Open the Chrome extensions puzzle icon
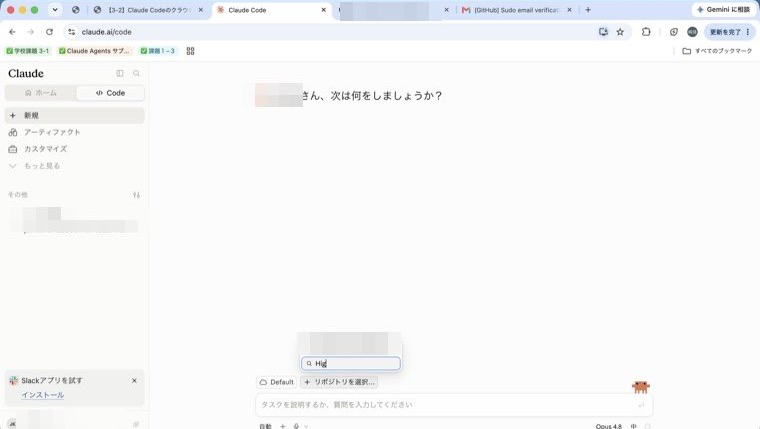 point(646,32)
